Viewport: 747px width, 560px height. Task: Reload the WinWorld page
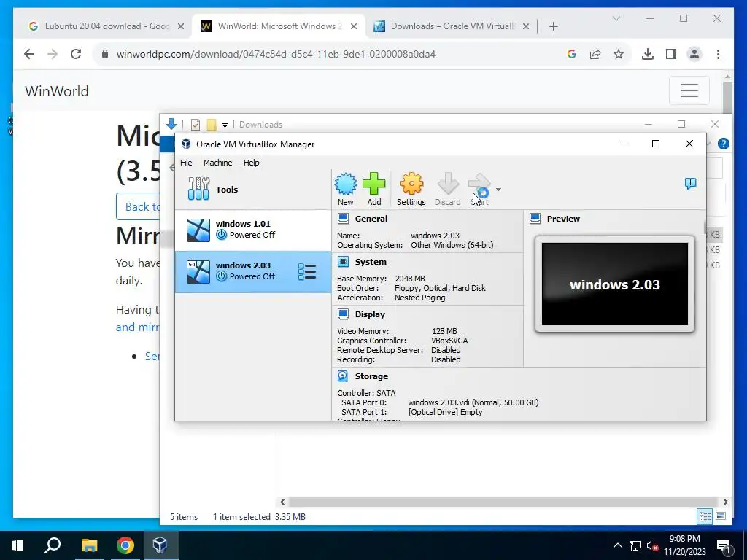click(76, 54)
